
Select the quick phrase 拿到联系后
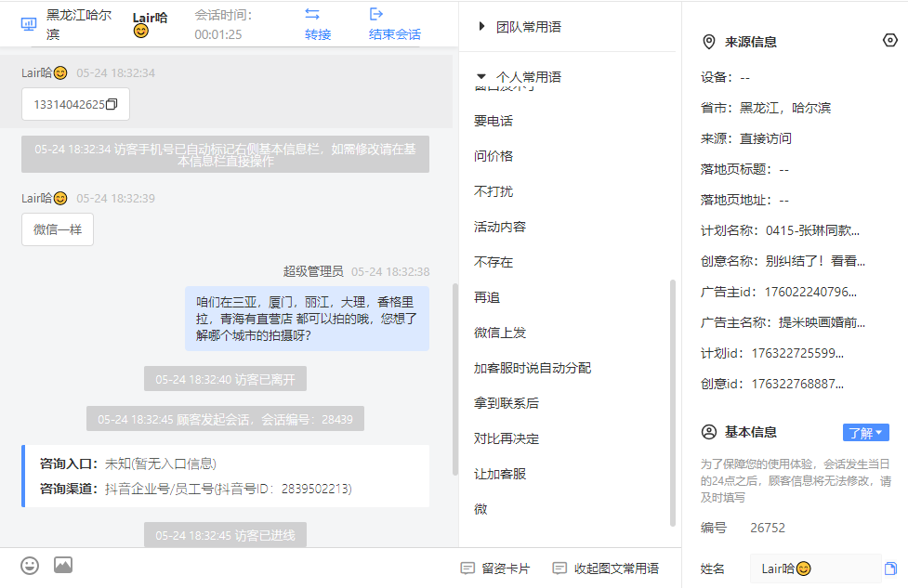(507, 403)
